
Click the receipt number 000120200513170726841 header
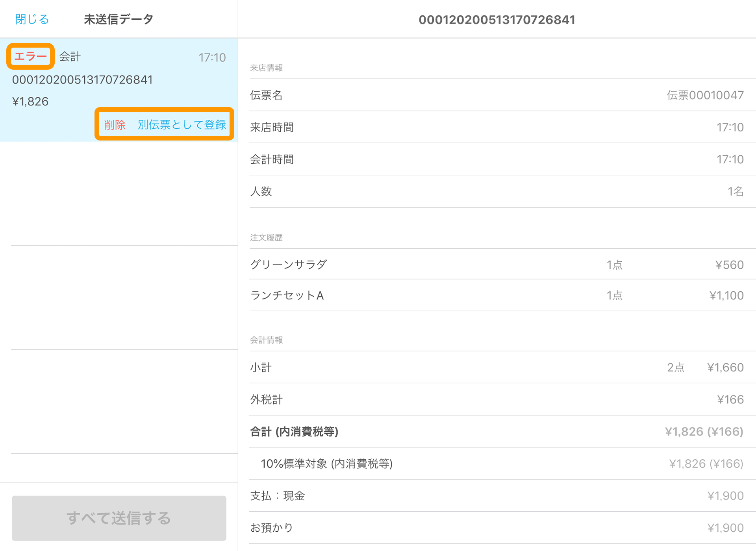(497, 20)
